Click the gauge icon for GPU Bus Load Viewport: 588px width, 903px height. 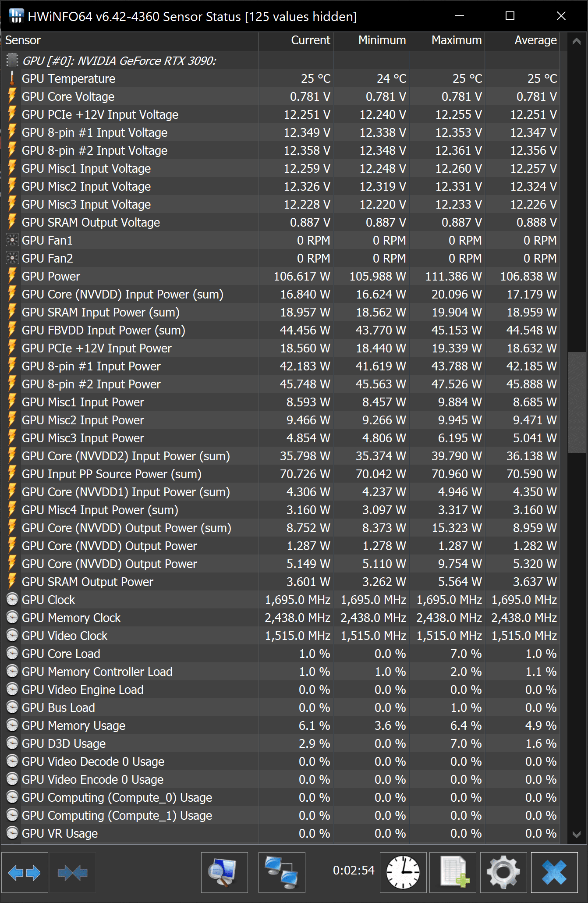12,707
